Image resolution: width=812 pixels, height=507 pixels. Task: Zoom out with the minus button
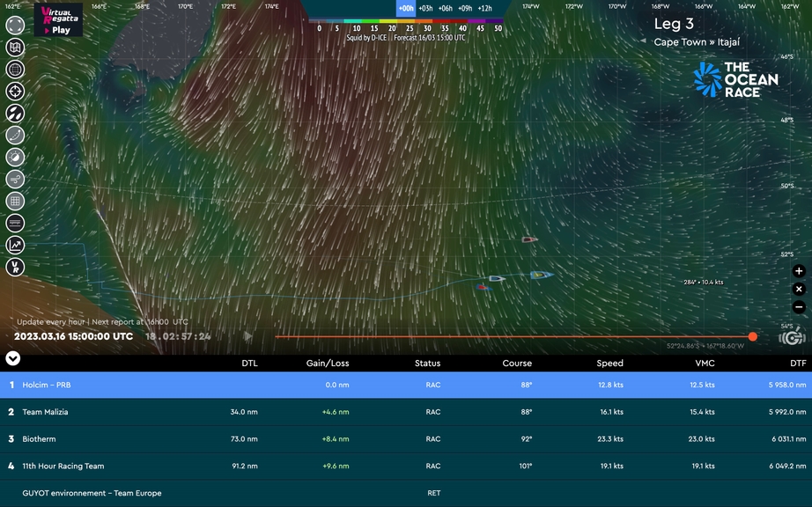tap(799, 307)
